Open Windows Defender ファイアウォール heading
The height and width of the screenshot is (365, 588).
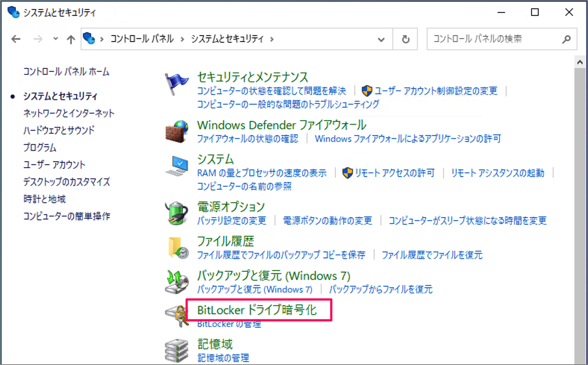282,125
